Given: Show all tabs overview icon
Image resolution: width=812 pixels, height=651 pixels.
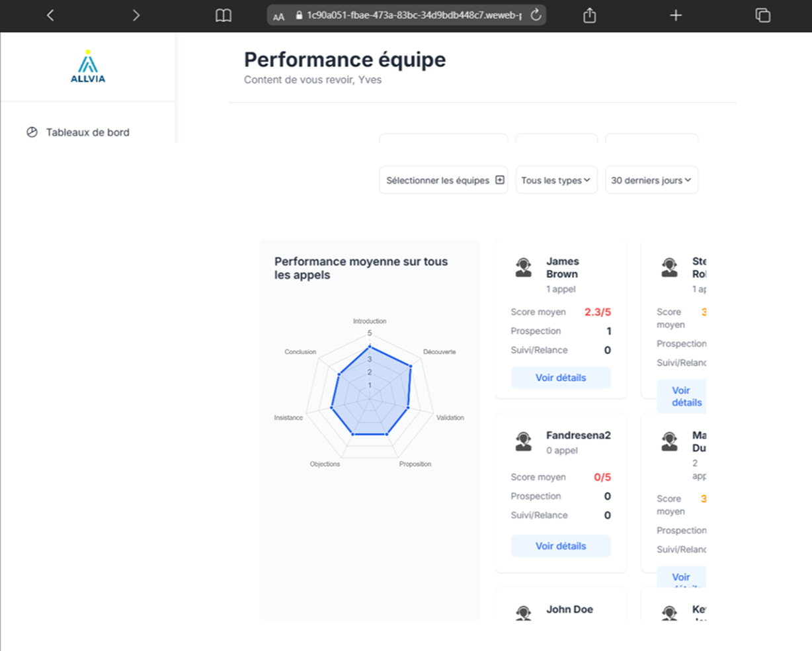Looking at the screenshot, I should click(762, 15).
